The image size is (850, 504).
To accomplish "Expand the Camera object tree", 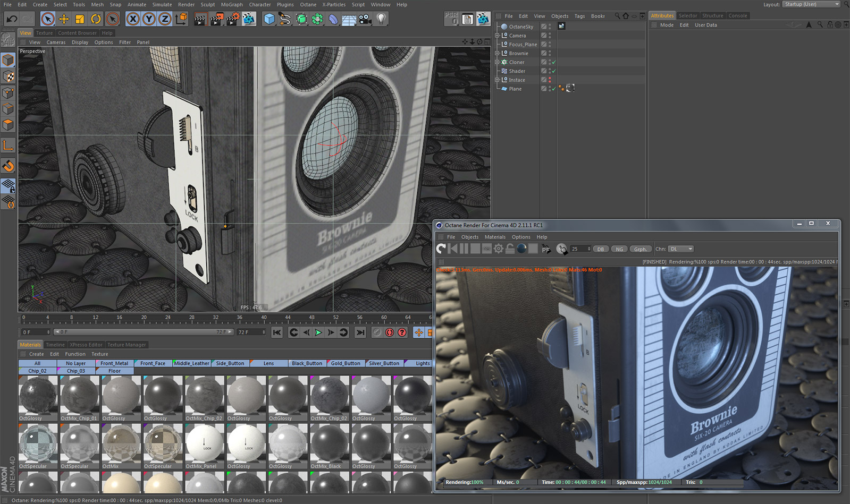I will [498, 36].
